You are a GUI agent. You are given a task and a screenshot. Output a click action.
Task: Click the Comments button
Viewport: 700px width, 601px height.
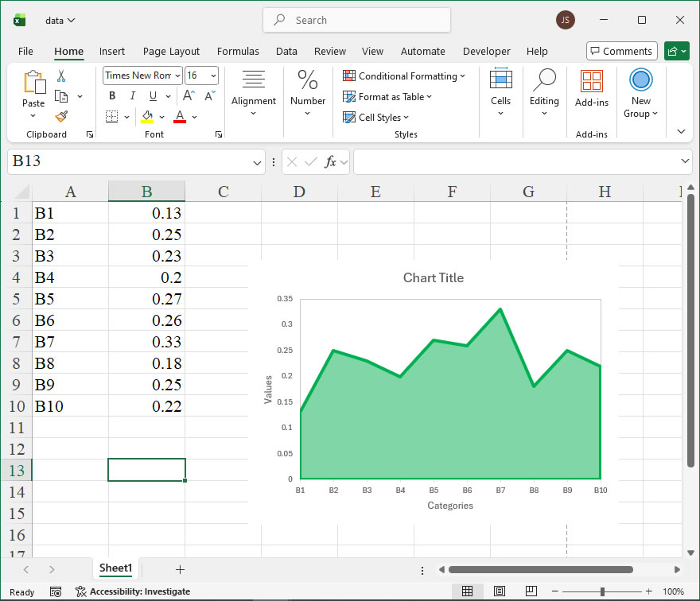point(621,52)
